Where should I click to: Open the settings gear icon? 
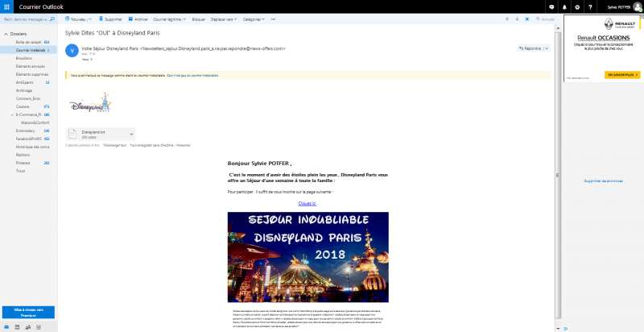pyautogui.click(x=577, y=6)
